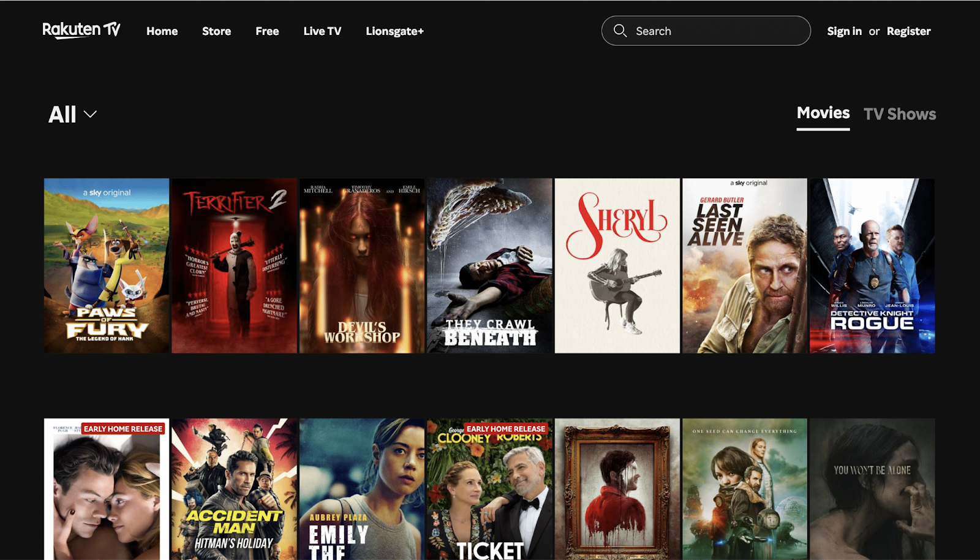Switch to the TV Shows tab
980x560 pixels.
pyautogui.click(x=899, y=114)
